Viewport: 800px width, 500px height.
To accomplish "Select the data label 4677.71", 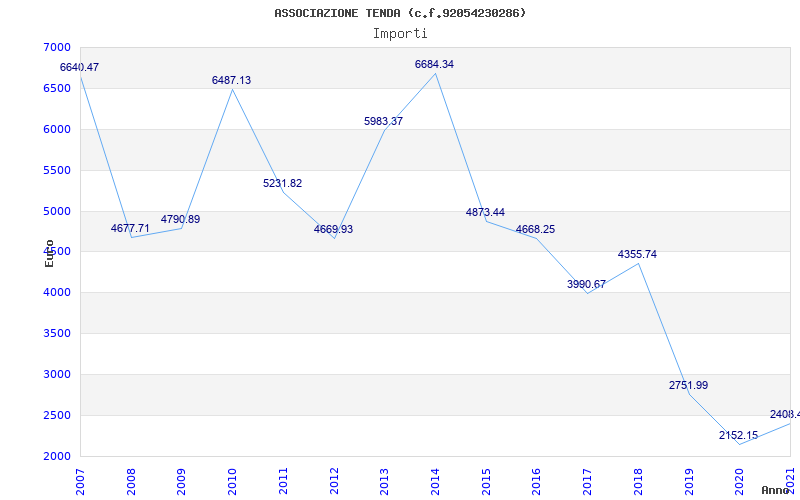I will (x=130, y=228).
